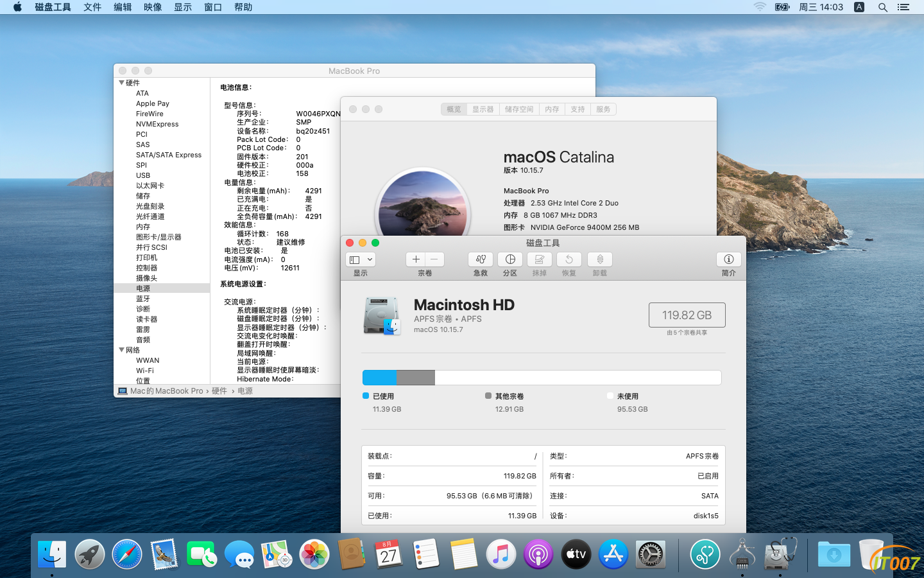The width and height of the screenshot is (924, 578).
Task: Open App Store from the Dock
Action: point(613,554)
